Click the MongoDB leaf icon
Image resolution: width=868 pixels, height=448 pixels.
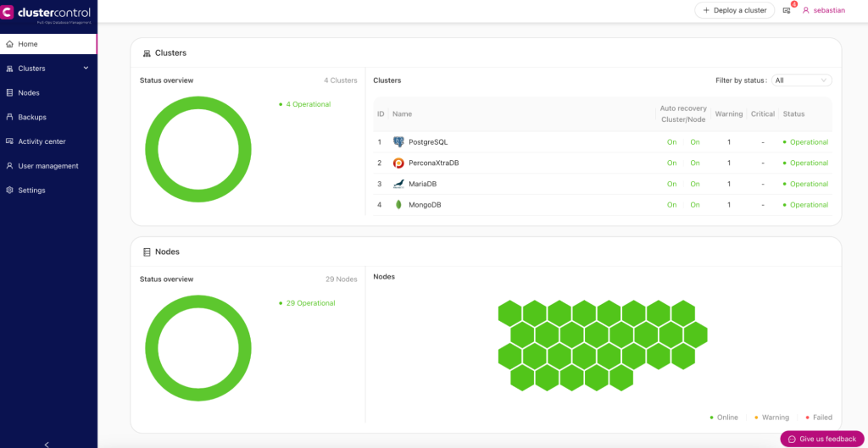pos(398,205)
